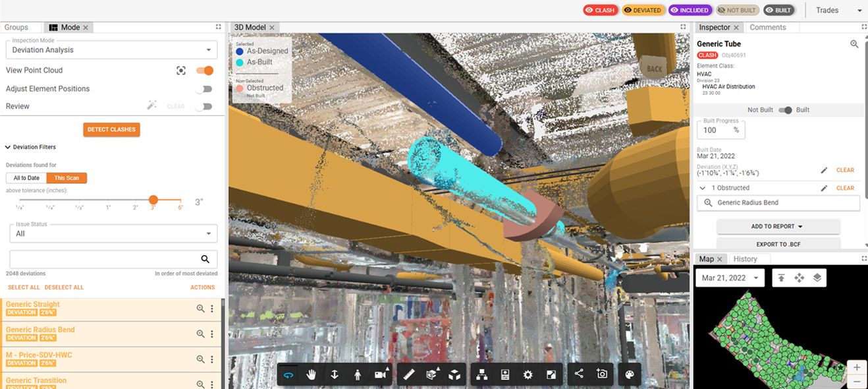The width and height of the screenshot is (868, 389).
Task: Clear the deviation value
Action: [845, 170]
